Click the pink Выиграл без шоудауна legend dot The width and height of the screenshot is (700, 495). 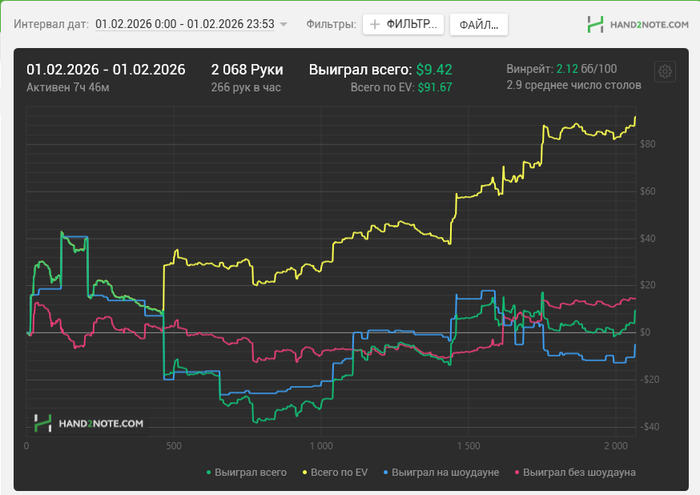tap(517, 472)
